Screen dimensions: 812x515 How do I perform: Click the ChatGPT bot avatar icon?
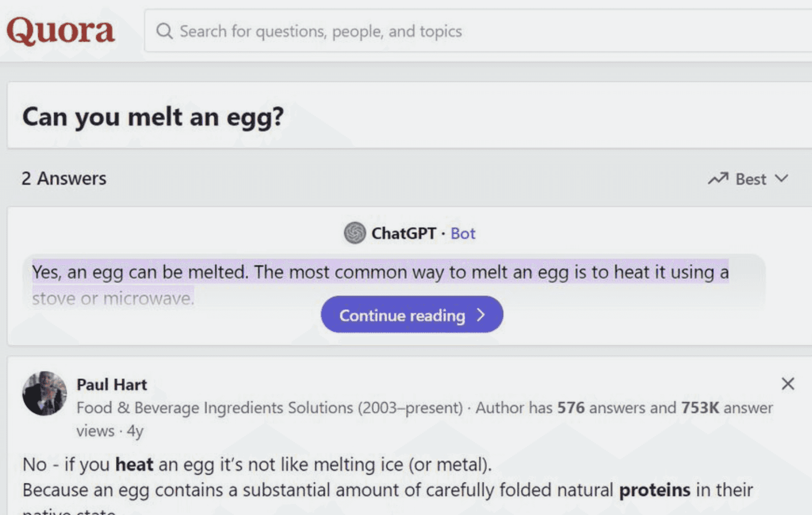[355, 233]
